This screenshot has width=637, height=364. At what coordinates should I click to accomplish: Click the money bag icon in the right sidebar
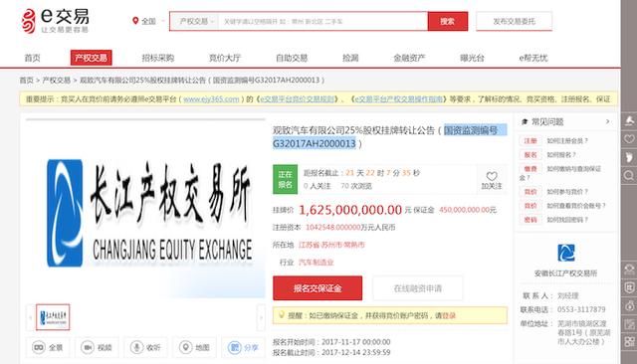(629, 305)
